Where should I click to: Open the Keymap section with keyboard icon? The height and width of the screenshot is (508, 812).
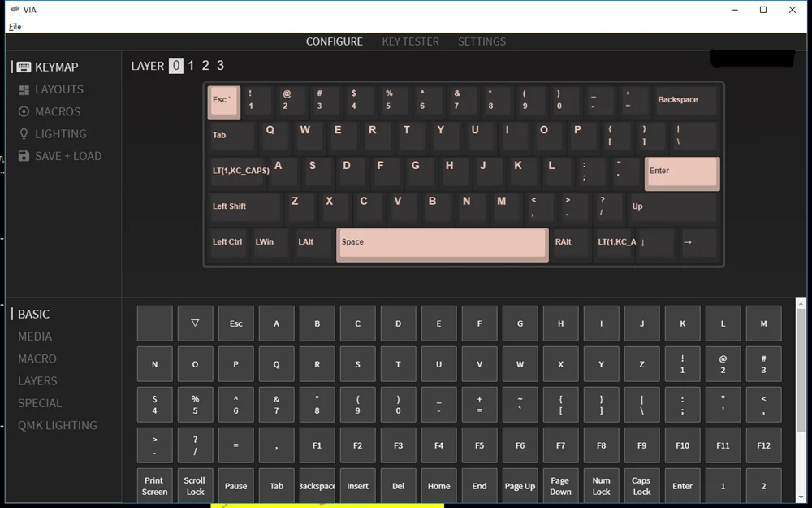point(48,67)
